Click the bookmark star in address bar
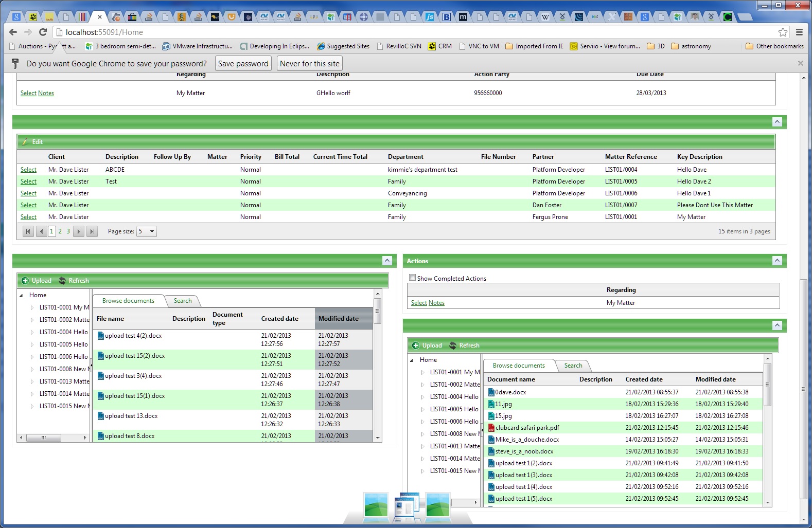Image resolution: width=812 pixels, height=528 pixels. click(782, 32)
